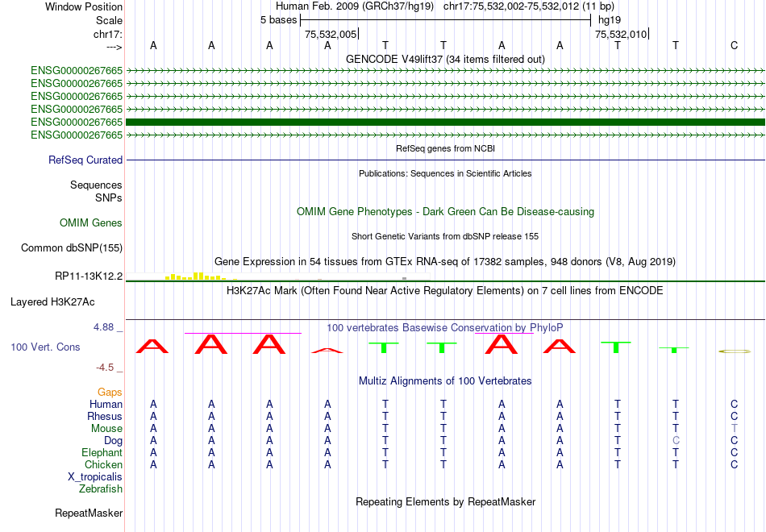The height and width of the screenshot is (532, 766).
Task: Click the Layered H3K27Ac track label
Action: point(52,302)
